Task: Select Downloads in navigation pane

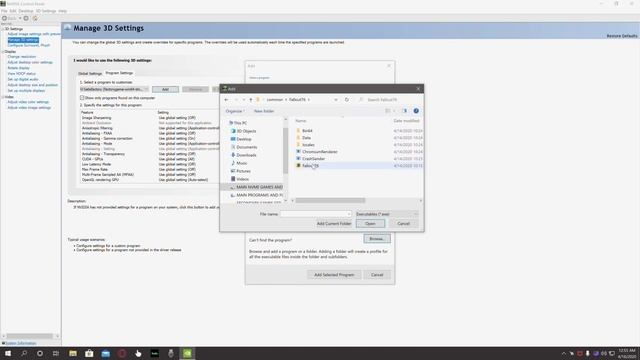Action: coord(246,155)
